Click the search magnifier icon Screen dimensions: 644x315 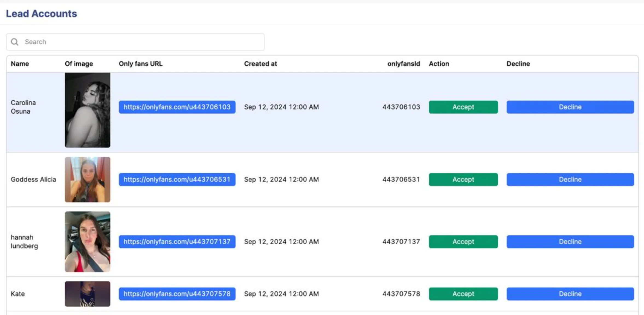[14, 42]
